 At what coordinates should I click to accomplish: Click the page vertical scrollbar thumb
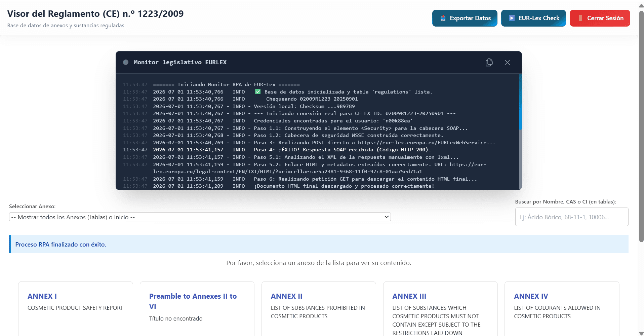point(641,126)
